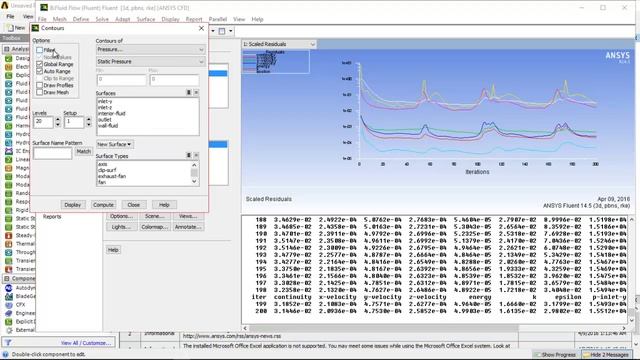The width and height of the screenshot is (640, 360).
Task: Click the toolbox filter funnel icon
Action: click(x=8, y=342)
